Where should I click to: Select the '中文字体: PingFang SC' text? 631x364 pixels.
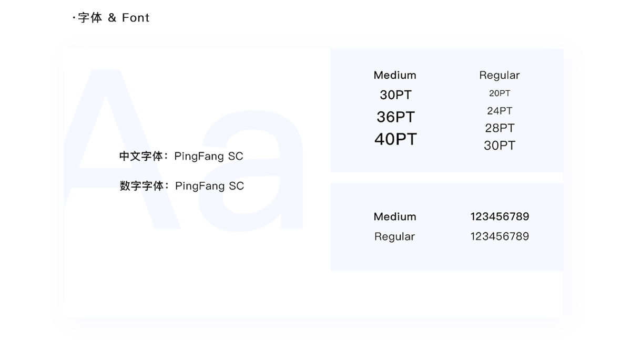click(181, 156)
